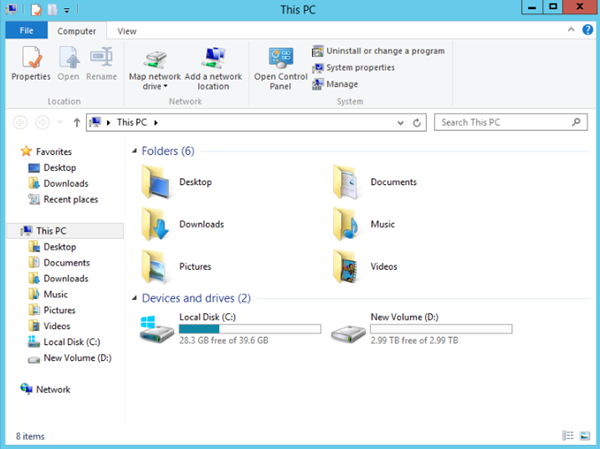Image resolution: width=600 pixels, height=449 pixels.
Task: Select the Local Disk (C:) drive icon
Action: [157, 329]
